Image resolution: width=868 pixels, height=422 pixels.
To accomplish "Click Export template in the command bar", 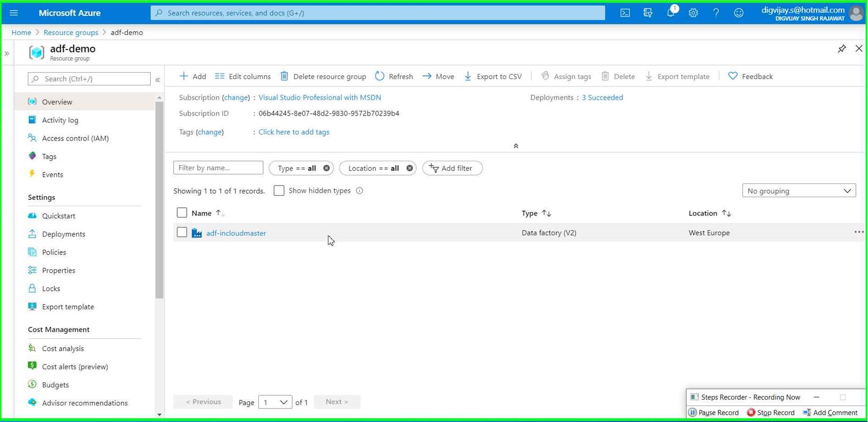I will [677, 76].
